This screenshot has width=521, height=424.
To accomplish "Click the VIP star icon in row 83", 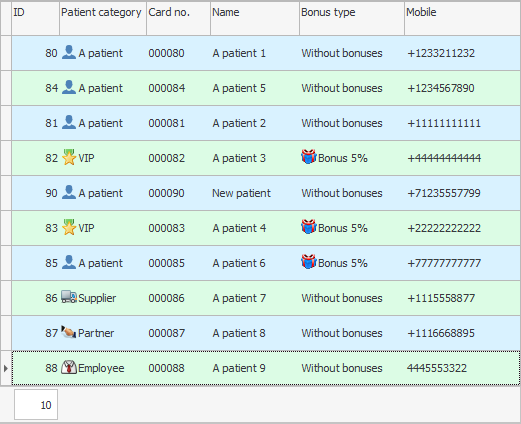I will click(69, 227).
